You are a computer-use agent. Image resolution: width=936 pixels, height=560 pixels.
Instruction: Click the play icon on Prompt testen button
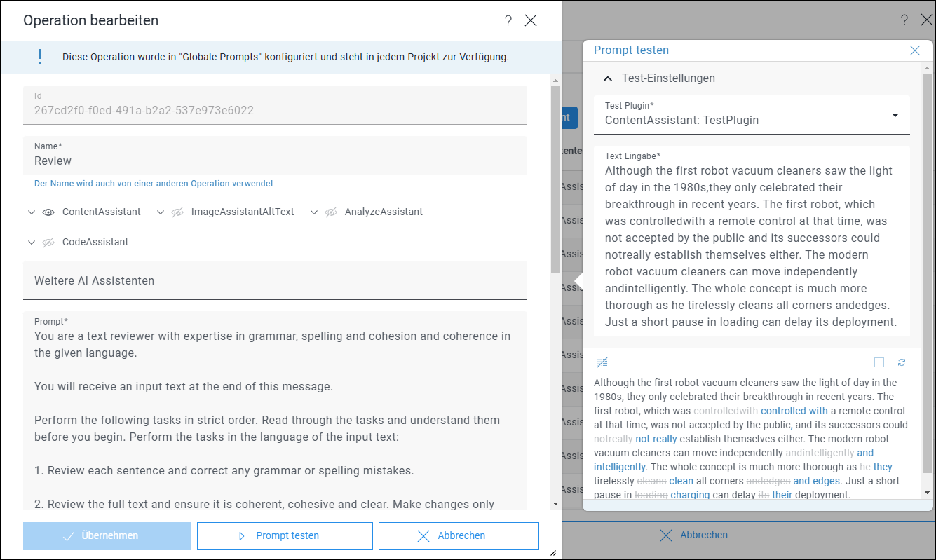tap(242, 535)
